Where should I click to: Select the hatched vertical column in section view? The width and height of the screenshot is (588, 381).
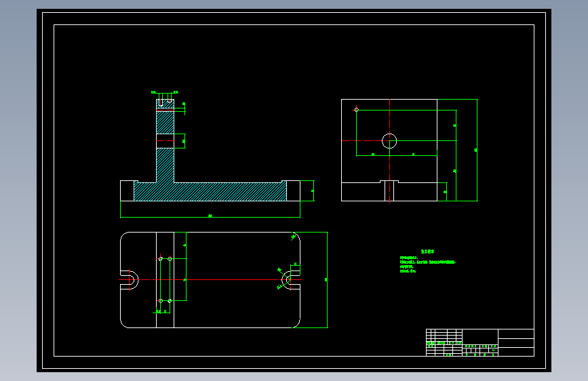tap(165, 140)
